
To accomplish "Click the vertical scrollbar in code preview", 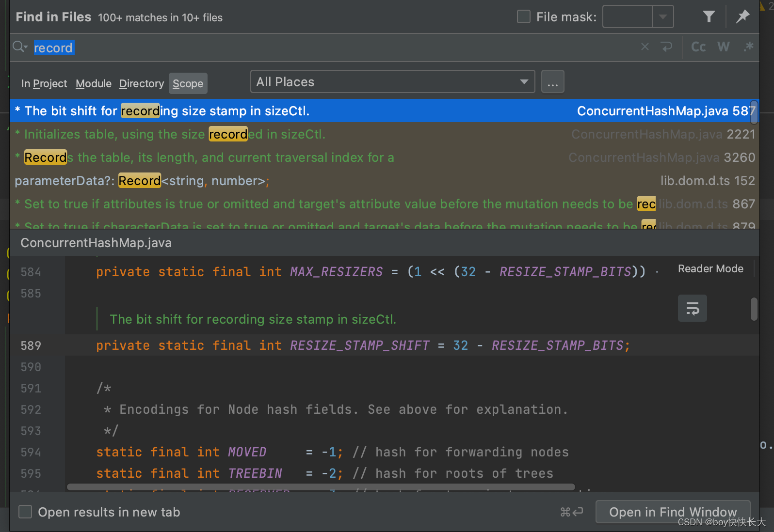I will 754,309.
